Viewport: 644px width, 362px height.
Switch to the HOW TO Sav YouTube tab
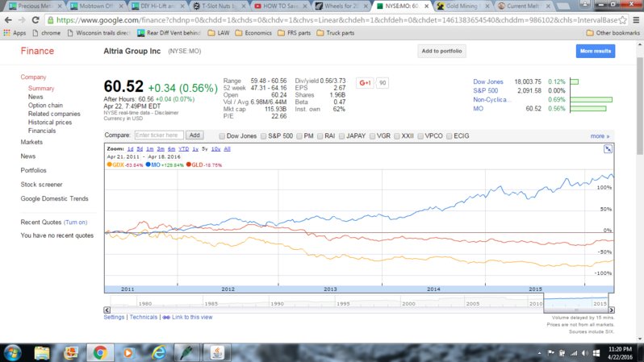280,6
